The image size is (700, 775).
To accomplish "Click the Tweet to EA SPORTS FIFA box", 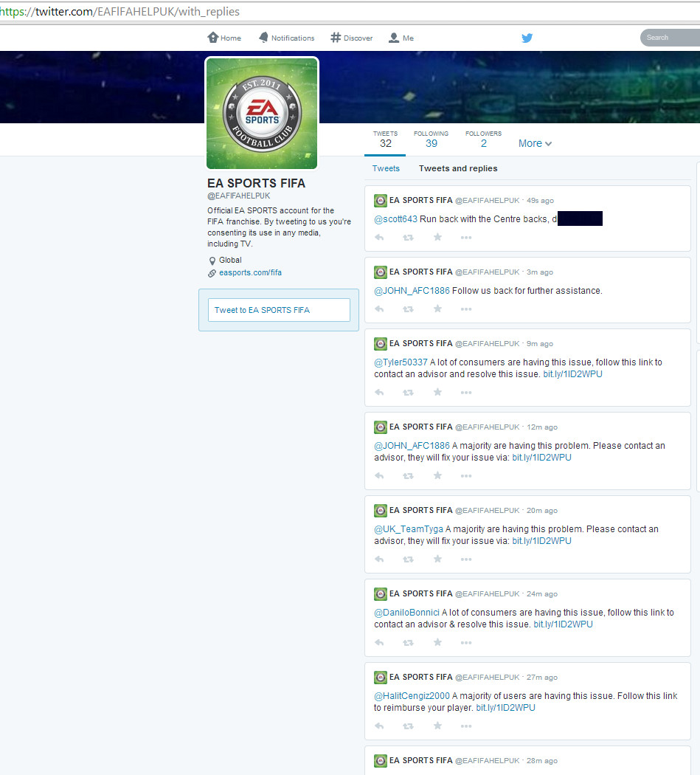I will [x=279, y=310].
